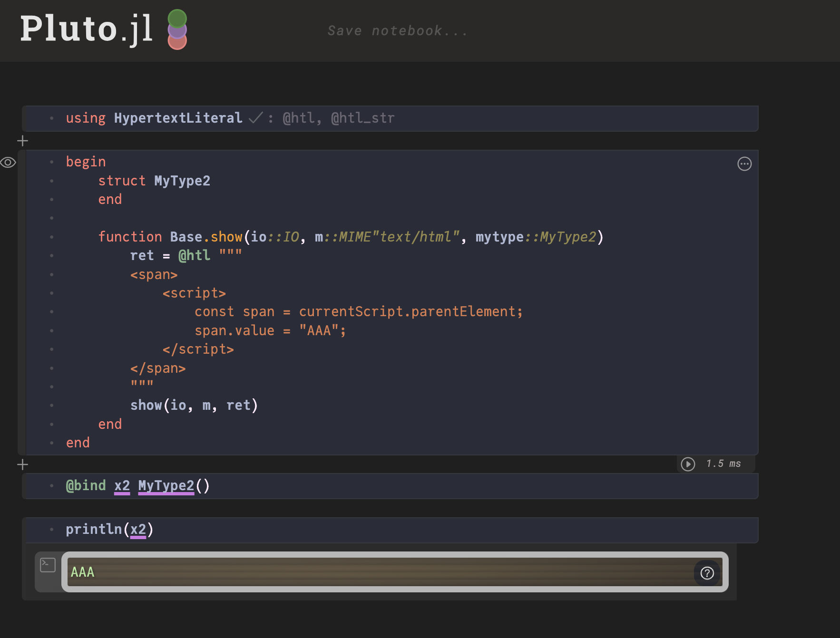This screenshot has width=840, height=638.
Task: Toggle code visibility with the eye icon
Action: 8,163
